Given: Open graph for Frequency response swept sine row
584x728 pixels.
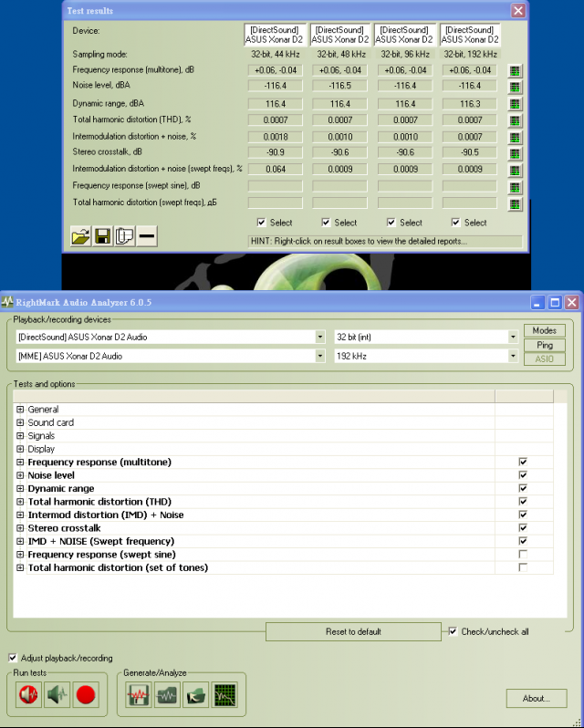Looking at the screenshot, I should (515, 187).
